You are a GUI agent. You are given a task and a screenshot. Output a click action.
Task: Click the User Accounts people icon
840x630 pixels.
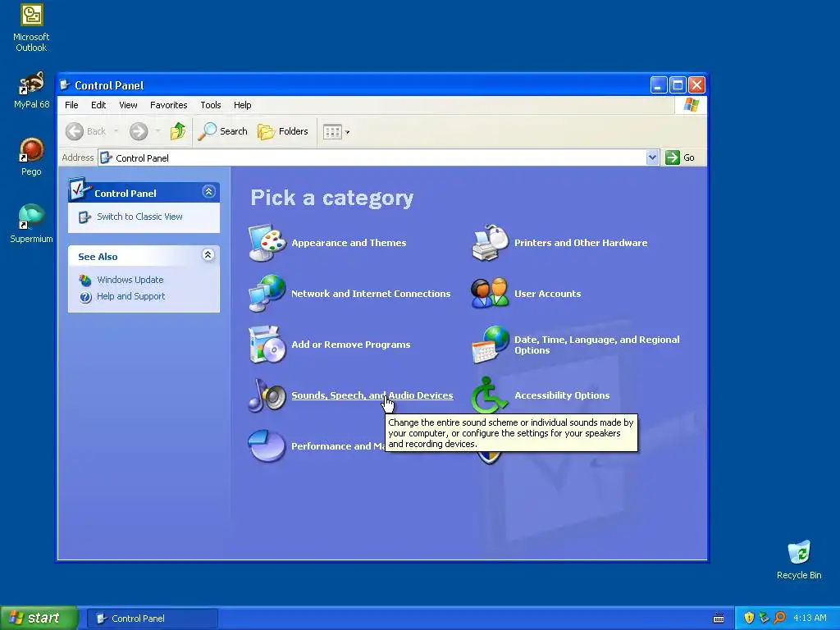(490, 293)
